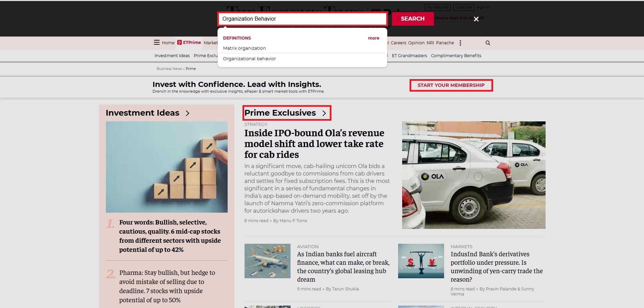Click Business News breadcrumb link

(169, 69)
